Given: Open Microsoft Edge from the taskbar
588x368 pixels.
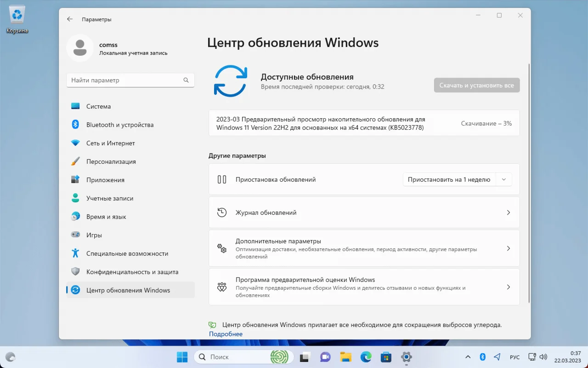Looking at the screenshot, I should click(x=366, y=357).
